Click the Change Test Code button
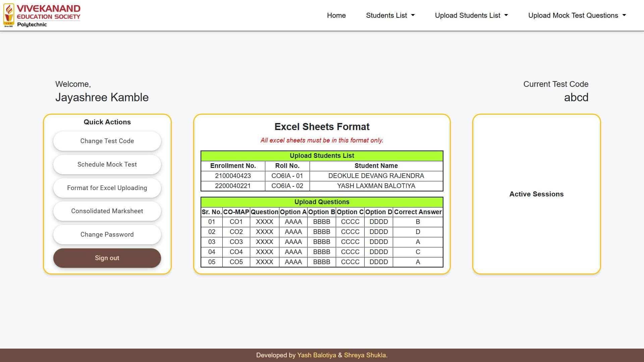The width and height of the screenshot is (644, 362). pos(107,141)
